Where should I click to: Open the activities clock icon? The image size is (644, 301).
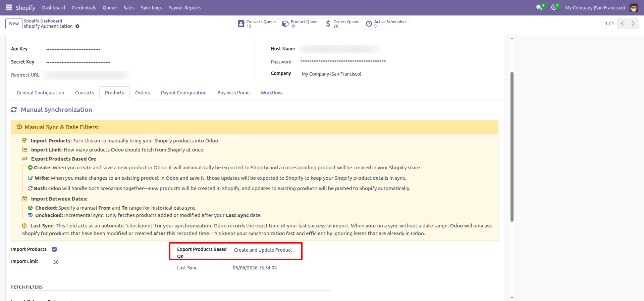tap(554, 7)
